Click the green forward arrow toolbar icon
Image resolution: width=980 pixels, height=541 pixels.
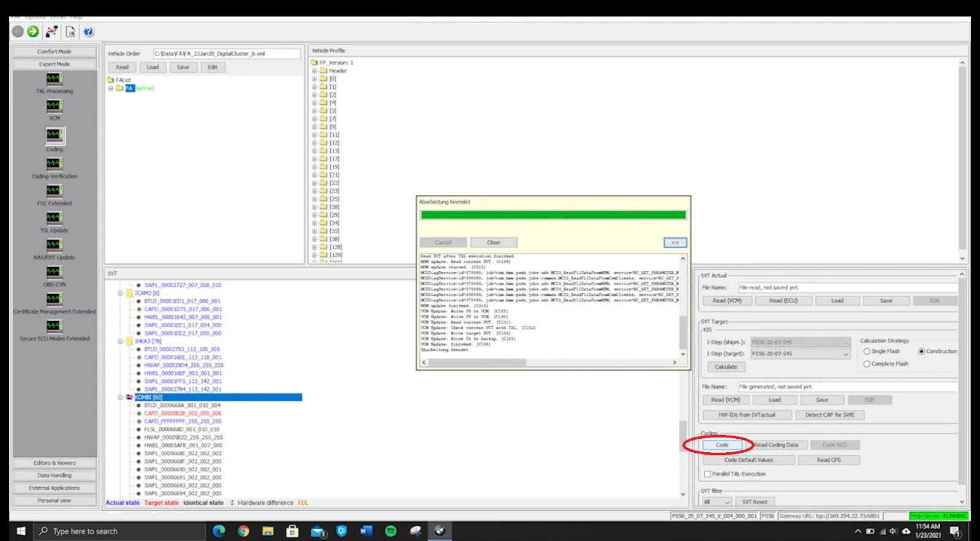coord(33,31)
